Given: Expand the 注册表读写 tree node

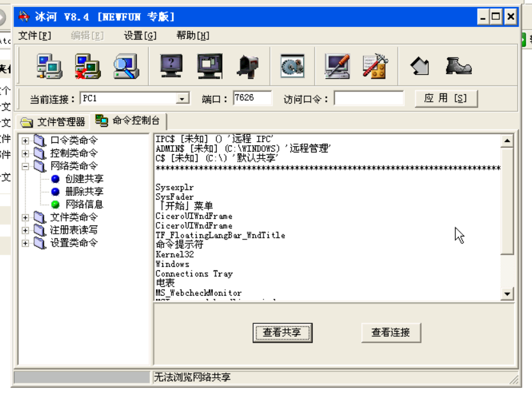Looking at the screenshot, I should coord(25,230).
